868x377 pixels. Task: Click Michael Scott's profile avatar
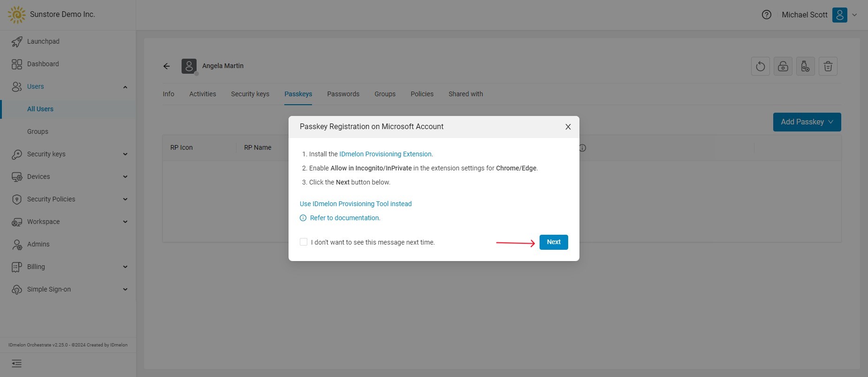(x=840, y=15)
